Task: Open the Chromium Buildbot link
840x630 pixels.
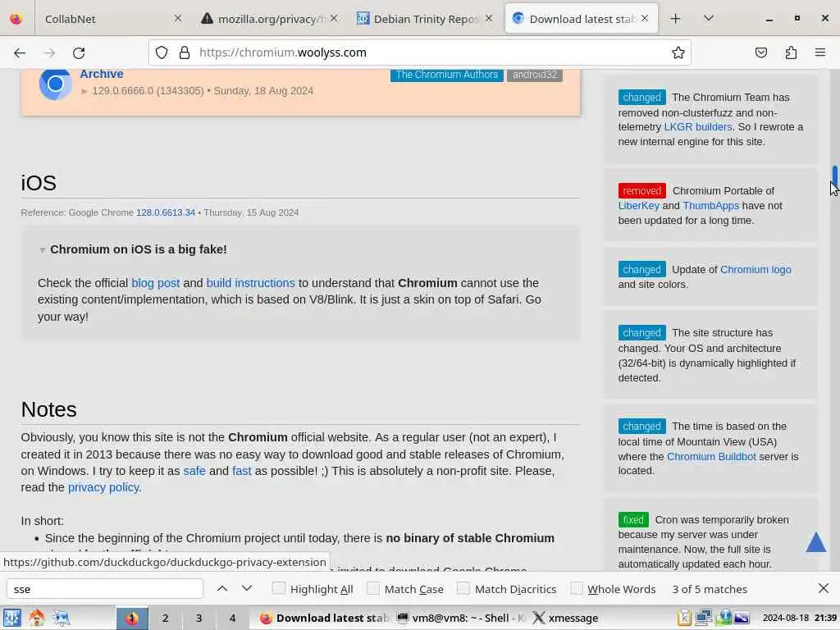Action: [x=711, y=456]
